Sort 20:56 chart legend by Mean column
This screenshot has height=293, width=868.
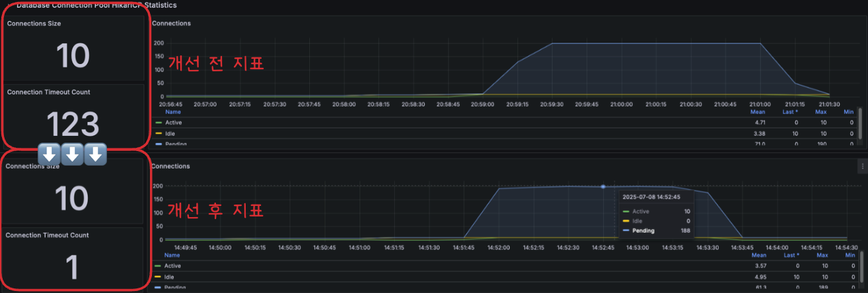click(758, 112)
